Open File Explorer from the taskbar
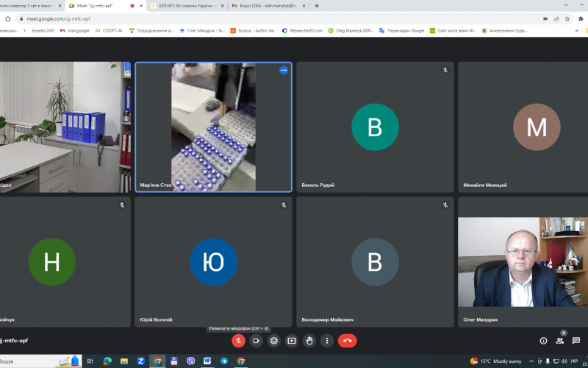588x368 pixels. click(124, 361)
